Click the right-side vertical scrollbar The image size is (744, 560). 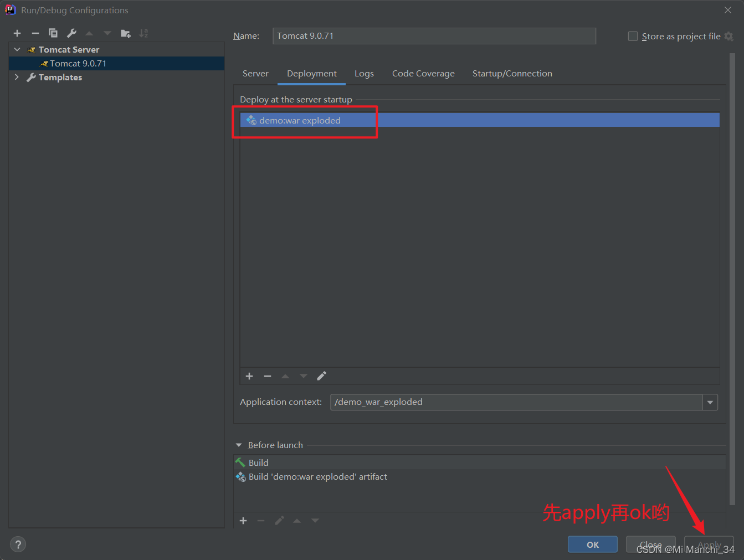pyautogui.click(x=732, y=280)
